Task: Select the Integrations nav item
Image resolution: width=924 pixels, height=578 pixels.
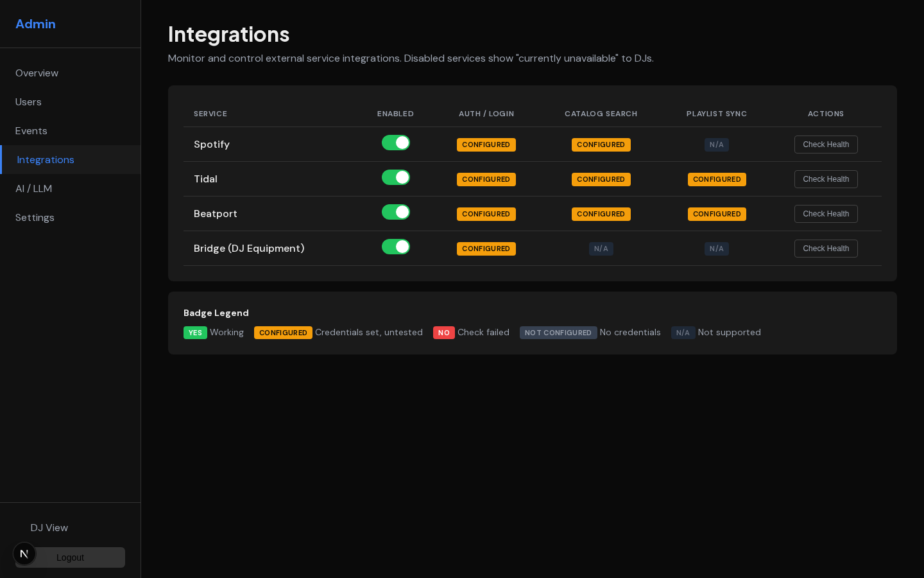Action: pos(46,160)
